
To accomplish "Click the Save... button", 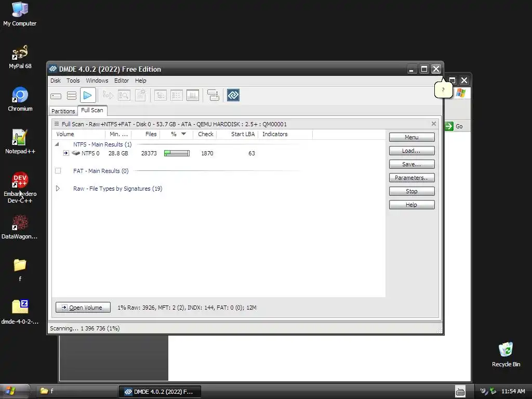I will (411, 164).
